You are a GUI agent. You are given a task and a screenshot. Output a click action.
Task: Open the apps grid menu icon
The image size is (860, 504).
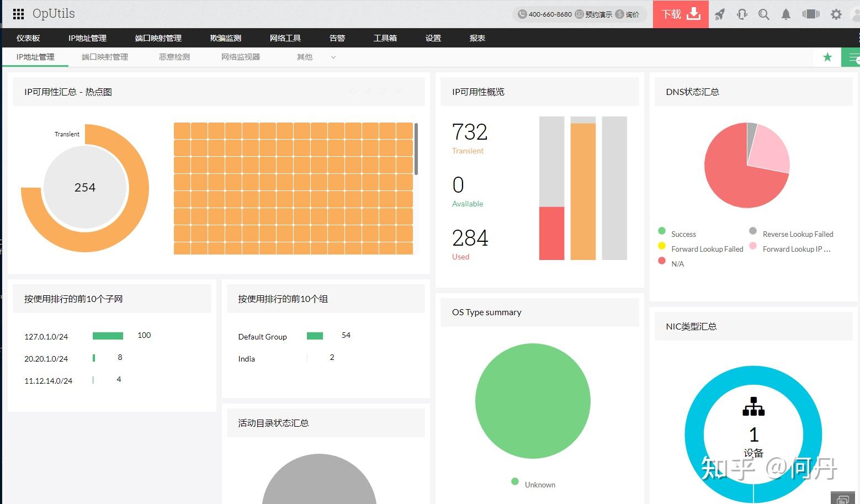18,14
